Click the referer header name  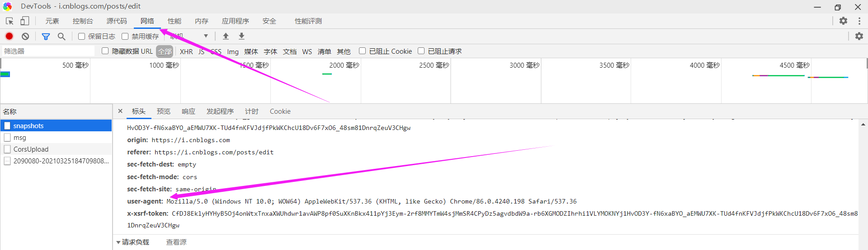(139, 152)
